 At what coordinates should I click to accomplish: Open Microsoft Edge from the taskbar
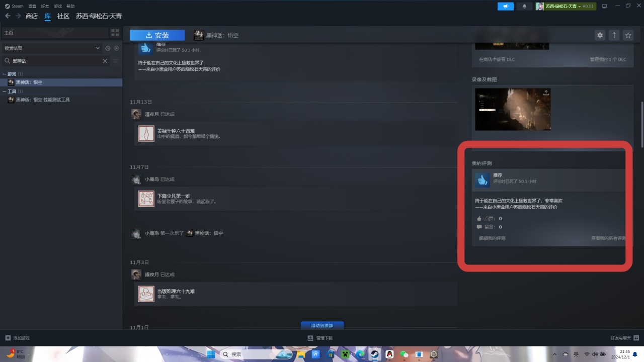(x=360, y=354)
